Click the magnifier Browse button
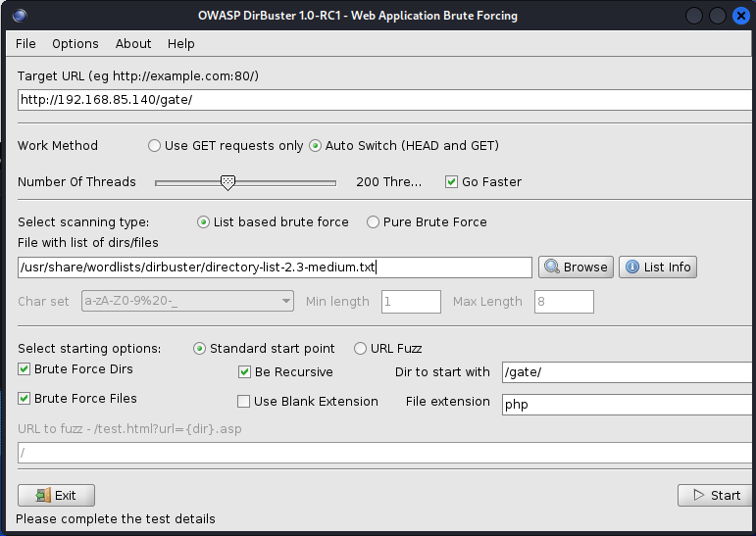Screen dimensions: 756x536 (576, 267)
